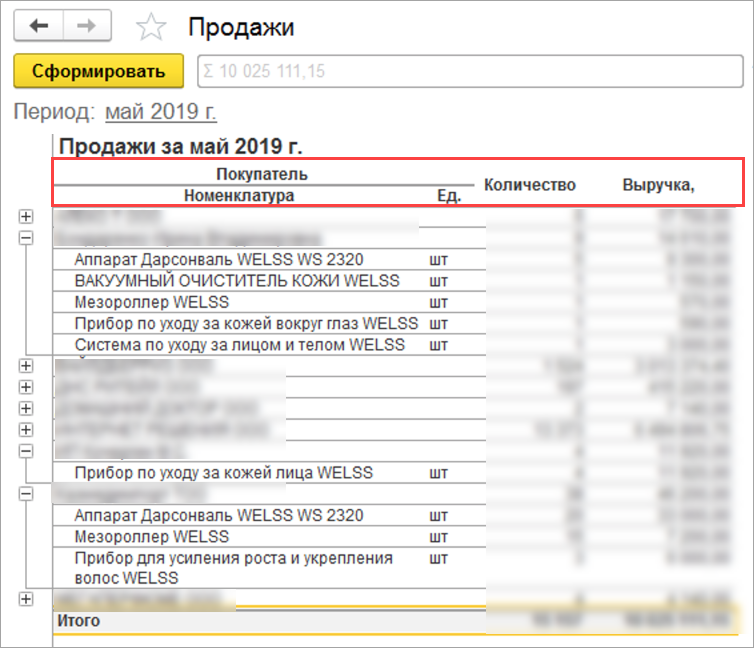Select ВАКУУМНЫЙ ОЧИСТИТЕЛЬ КОЖИ WELSS row
Screen dimensions: 754x648
(237, 281)
